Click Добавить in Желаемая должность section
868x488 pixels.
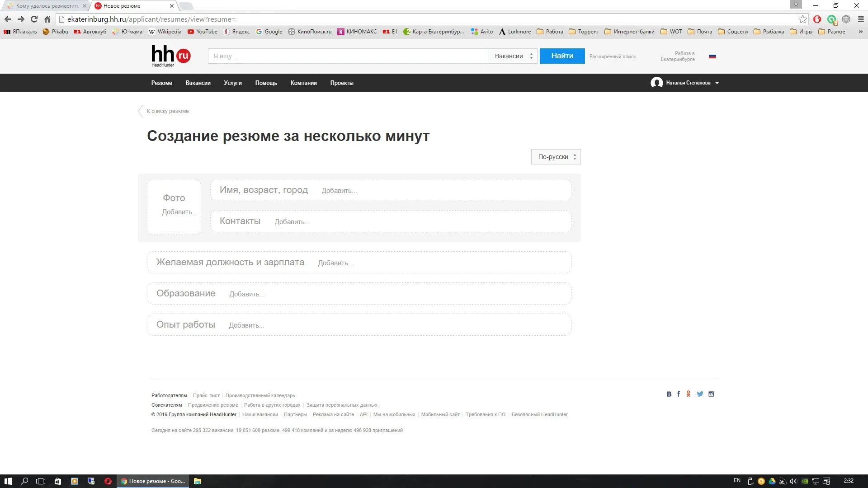[335, 263]
